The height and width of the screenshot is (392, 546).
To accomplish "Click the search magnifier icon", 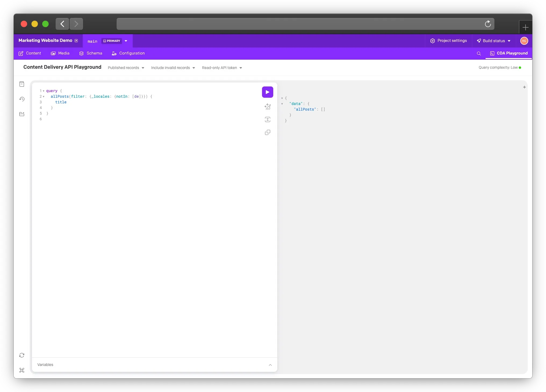I will (x=479, y=53).
